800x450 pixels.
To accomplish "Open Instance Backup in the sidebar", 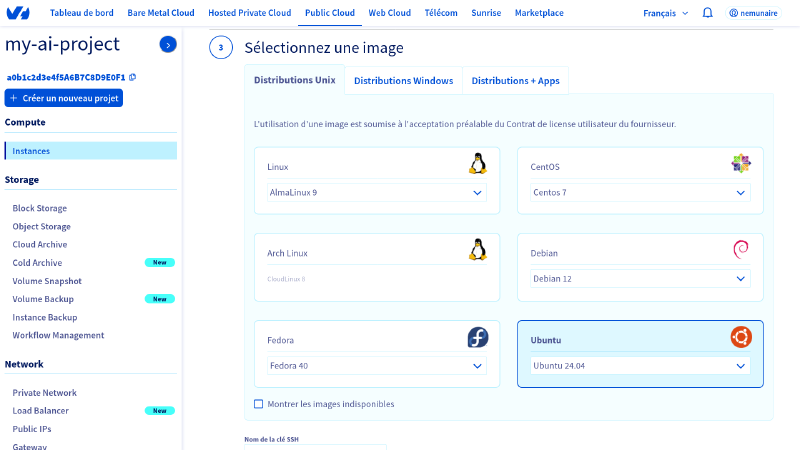I will (45, 317).
